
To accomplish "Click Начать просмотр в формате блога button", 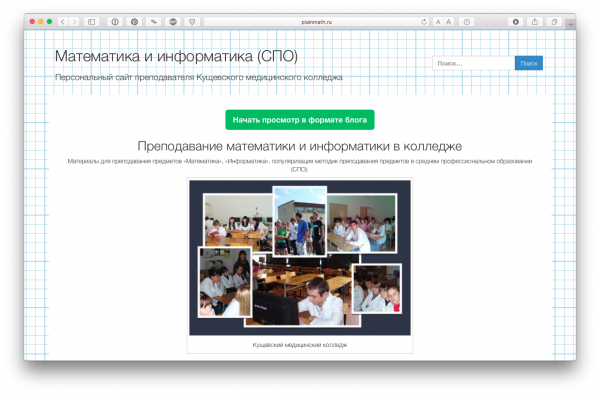I will (x=300, y=120).
